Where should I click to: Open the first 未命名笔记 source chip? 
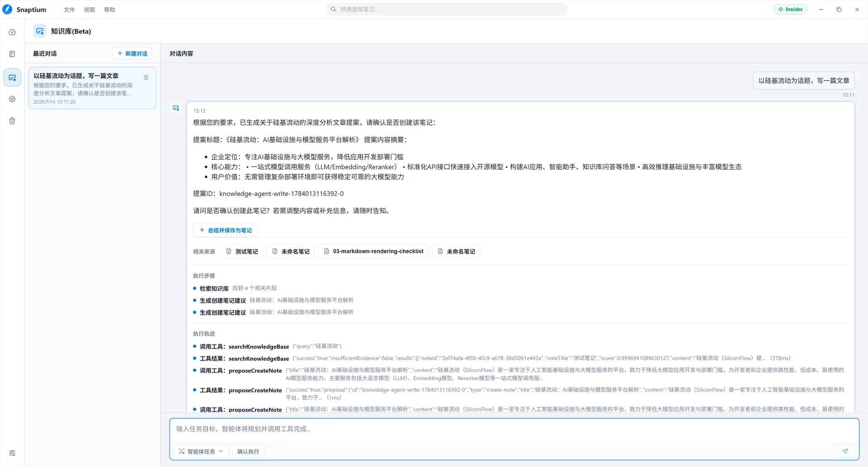point(291,252)
